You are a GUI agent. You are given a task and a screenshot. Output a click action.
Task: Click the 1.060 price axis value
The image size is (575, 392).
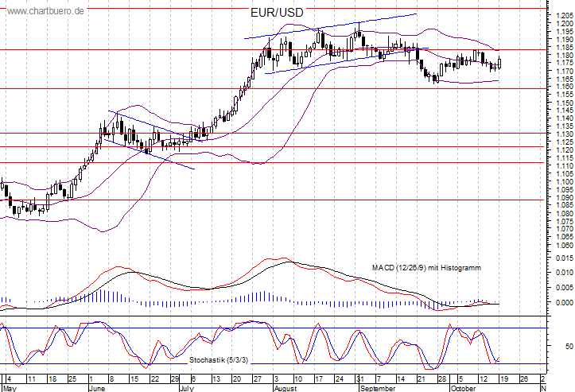pyautogui.click(x=565, y=245)
